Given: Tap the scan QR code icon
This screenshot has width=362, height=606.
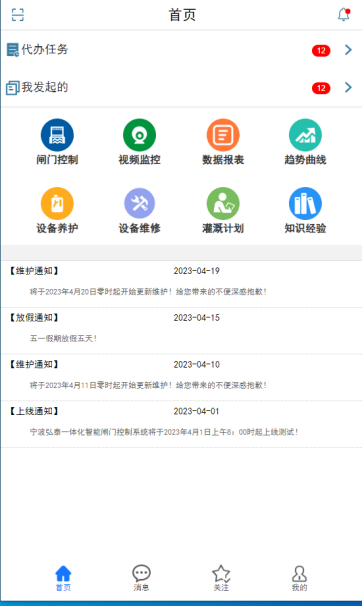Looking at the screenshot, I should [18, 15].
